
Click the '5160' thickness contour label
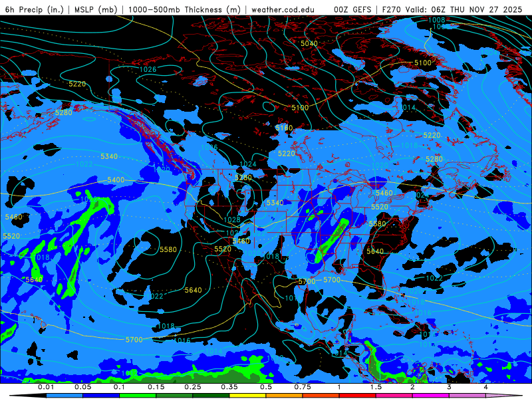click(x=284, y=128)
